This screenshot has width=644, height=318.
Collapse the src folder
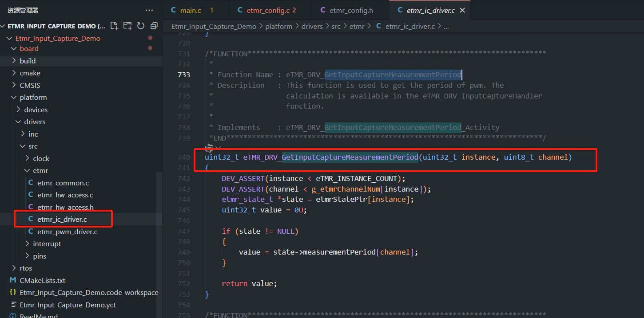pyautogui.click(x=23, y=146)
